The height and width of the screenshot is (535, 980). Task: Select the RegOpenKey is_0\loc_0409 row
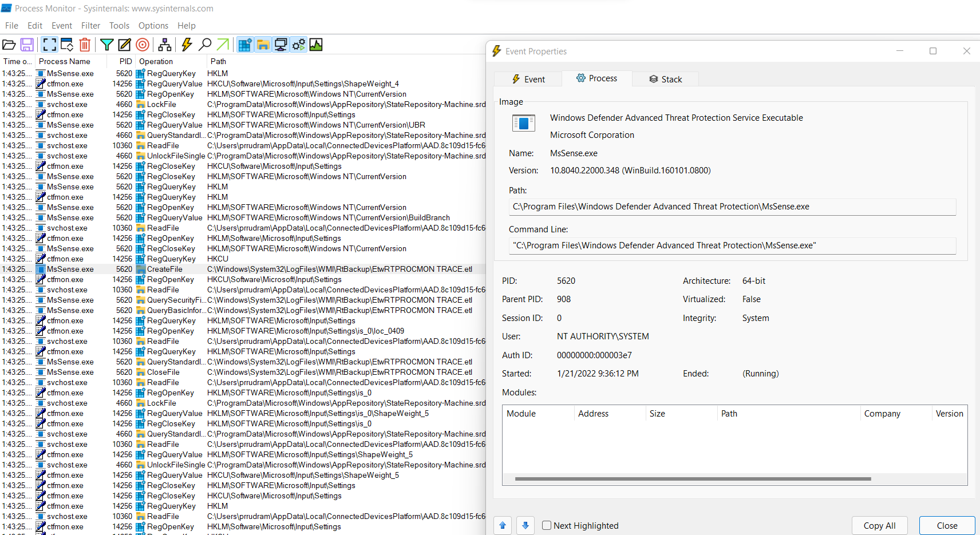pos(243,331)
